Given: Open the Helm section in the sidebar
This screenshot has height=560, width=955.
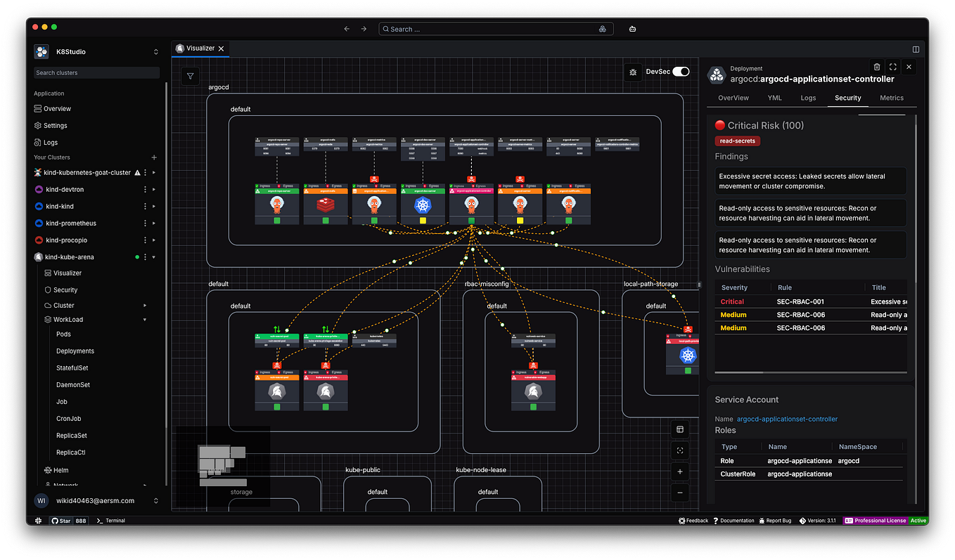Looking at the screenshot, I should (60, 470).
